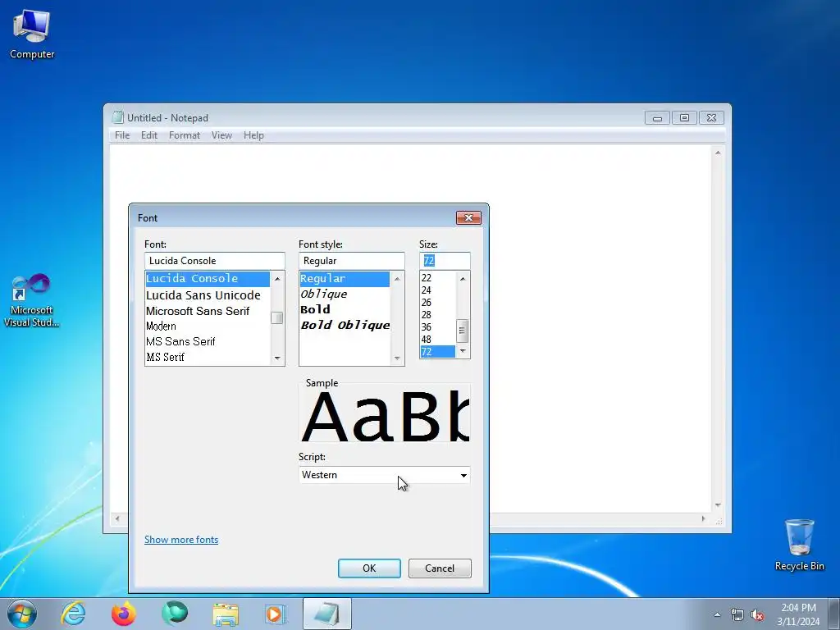Pick size 22 in size list
This screenshot has width=840, height=630.
pyautogui.click(x=438, y=278)
